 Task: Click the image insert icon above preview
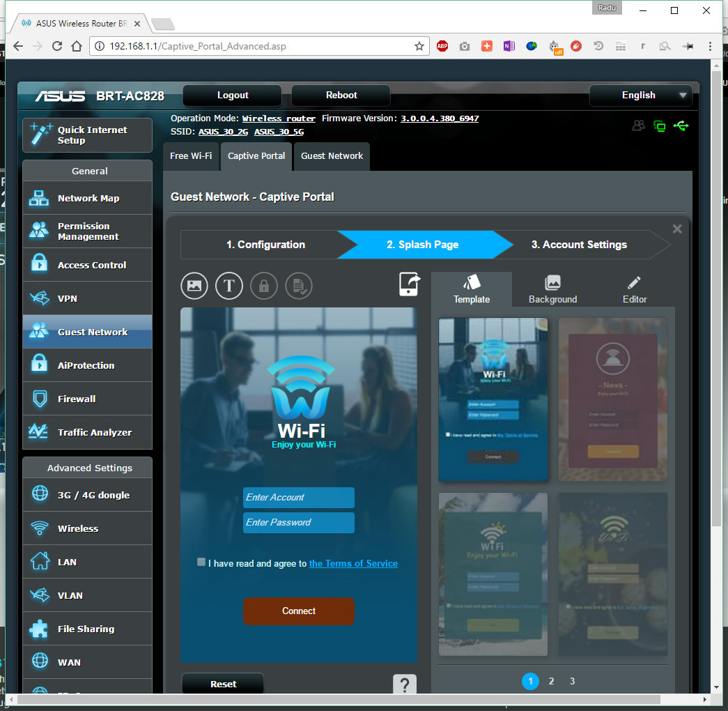(x=194, y=286)
